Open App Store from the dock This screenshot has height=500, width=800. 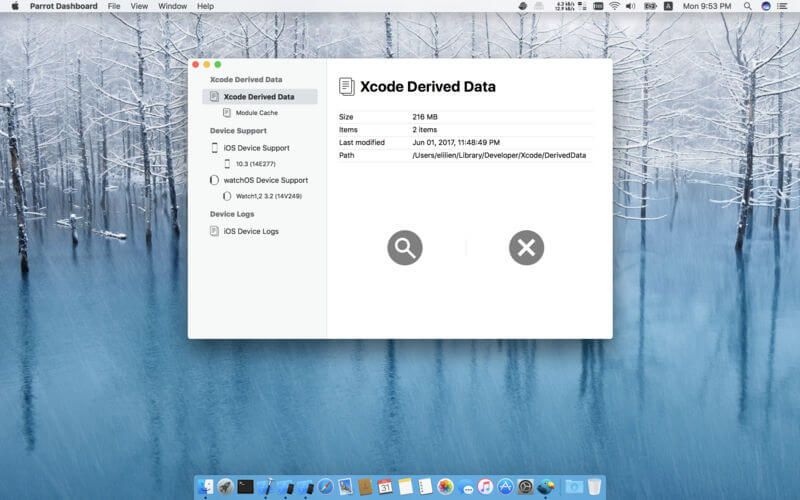tap(505, 486)
